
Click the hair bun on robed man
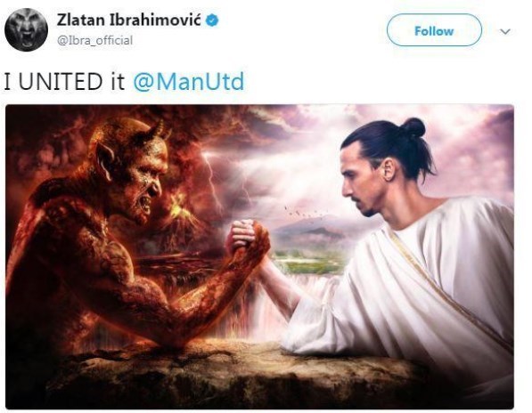[413, 127]
